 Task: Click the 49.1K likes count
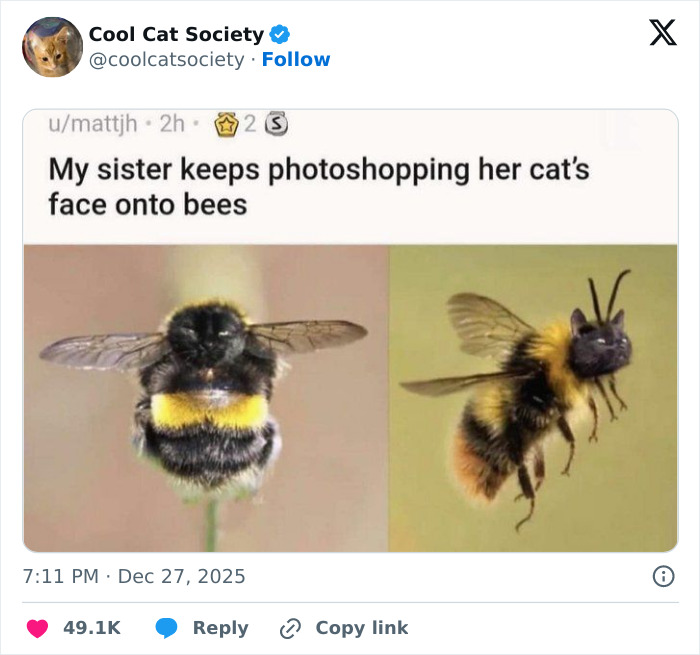click(x=92, y=628)
